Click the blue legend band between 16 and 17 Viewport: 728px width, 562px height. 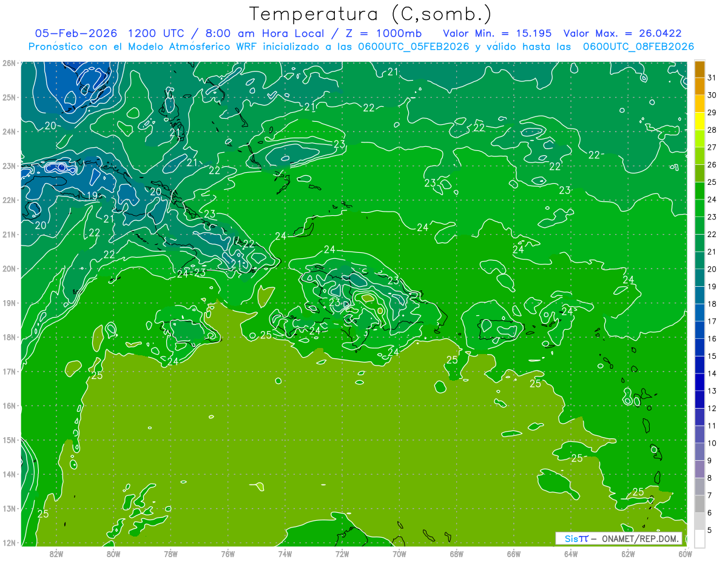click(699, 330)
